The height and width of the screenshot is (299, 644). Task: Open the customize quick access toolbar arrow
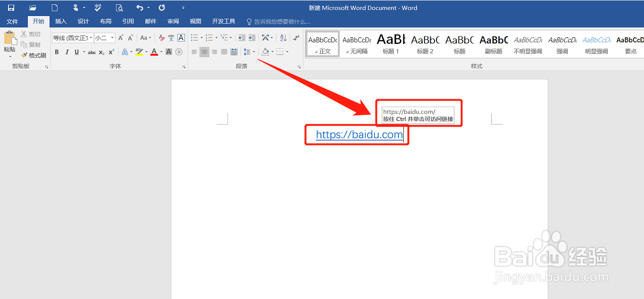click(183, 8)
